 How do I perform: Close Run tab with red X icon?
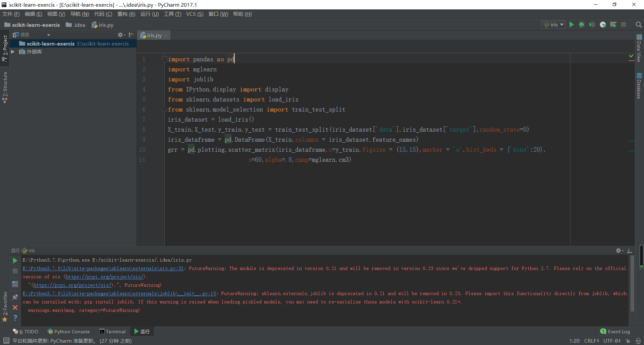[15, 307]
